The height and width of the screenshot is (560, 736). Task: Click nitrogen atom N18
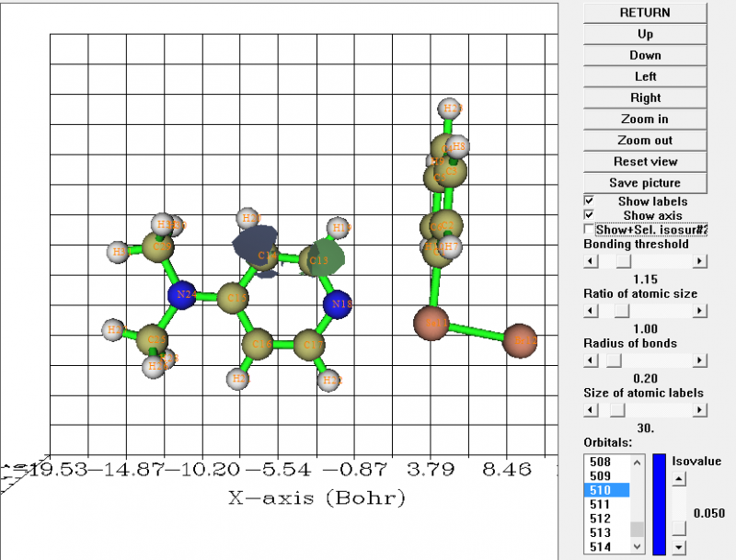[x=338, y=304]
